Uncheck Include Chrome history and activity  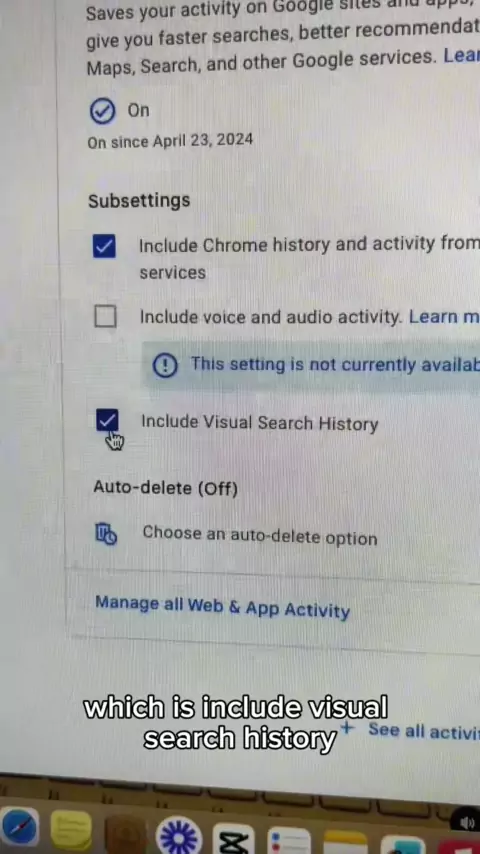click(x=104, y=247)
